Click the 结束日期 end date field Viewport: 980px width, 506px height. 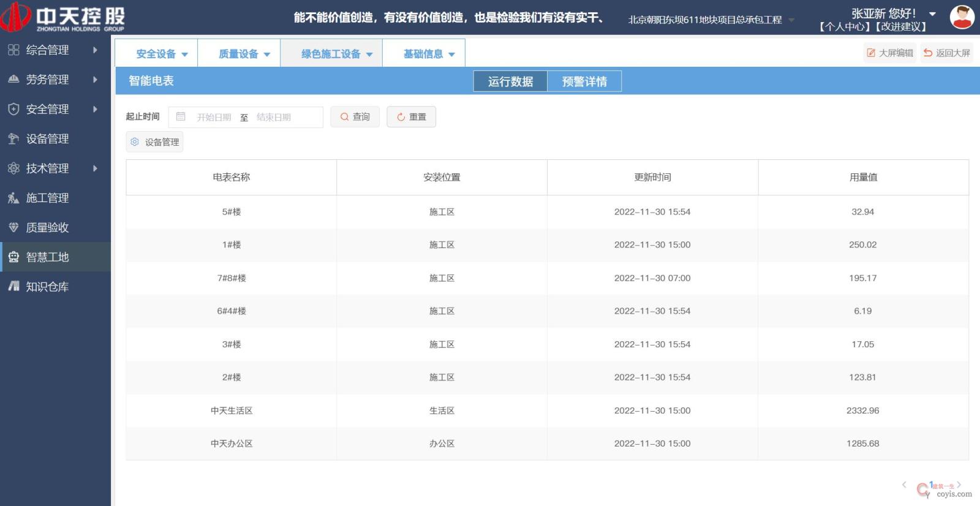tap(274, 117)
